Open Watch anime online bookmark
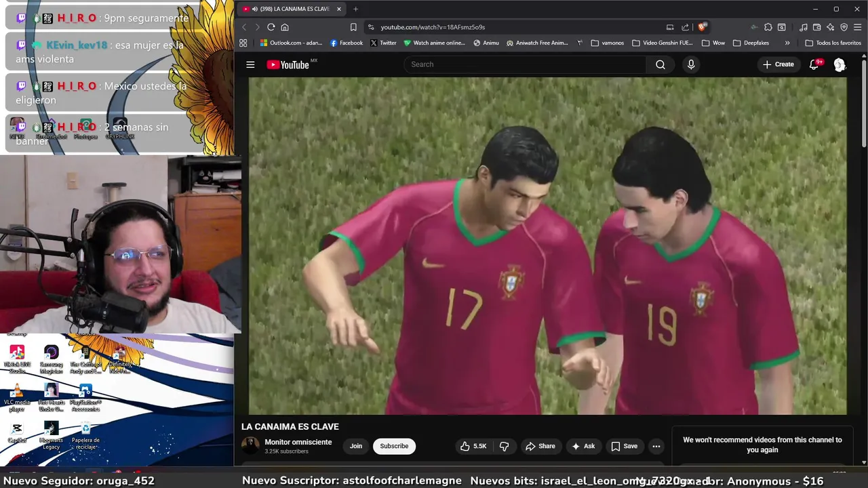Image resolution: width=868 pixels, height=488 pixels. pos(435,43)
